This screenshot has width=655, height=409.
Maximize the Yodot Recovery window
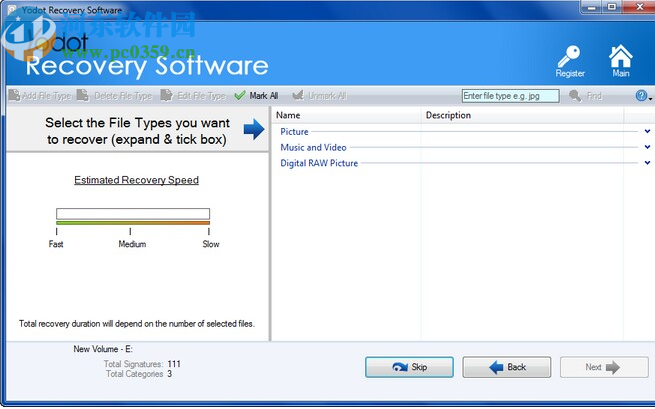click(x=612, y=7)
